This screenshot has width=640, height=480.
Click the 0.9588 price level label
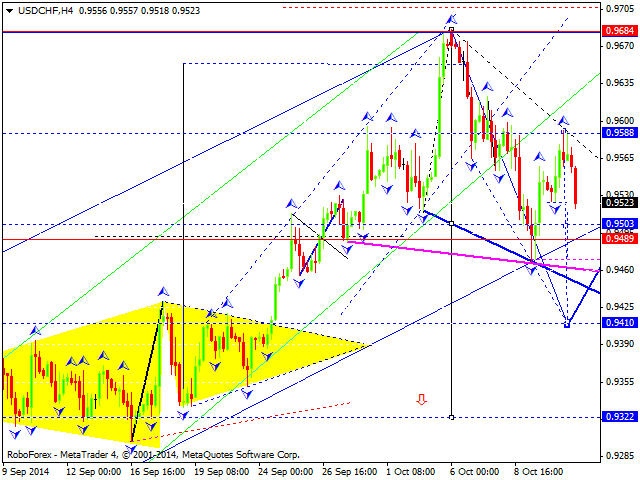coord(620,132)
